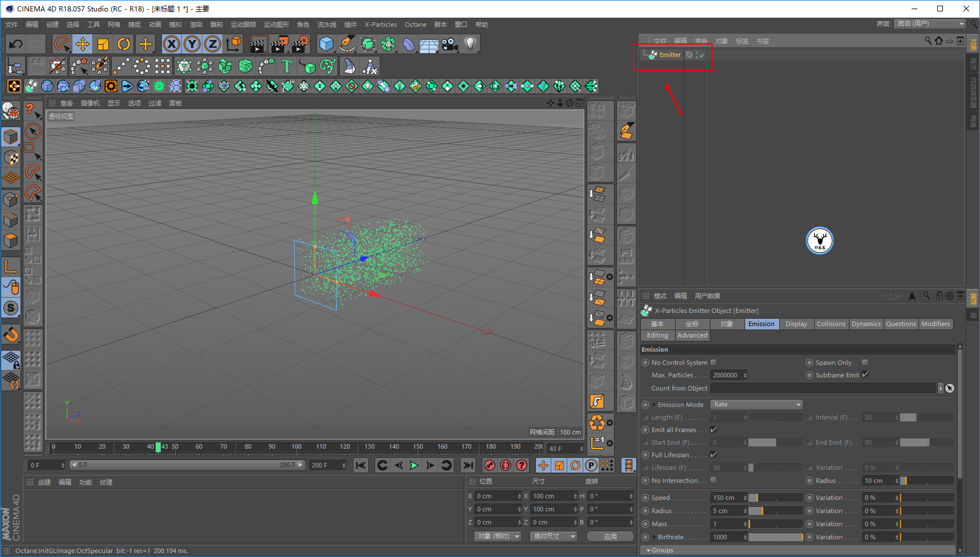The height and width of the screenshot is (557, 980).
Task: Click the Solo S icon
Action: tap(11, 308)
